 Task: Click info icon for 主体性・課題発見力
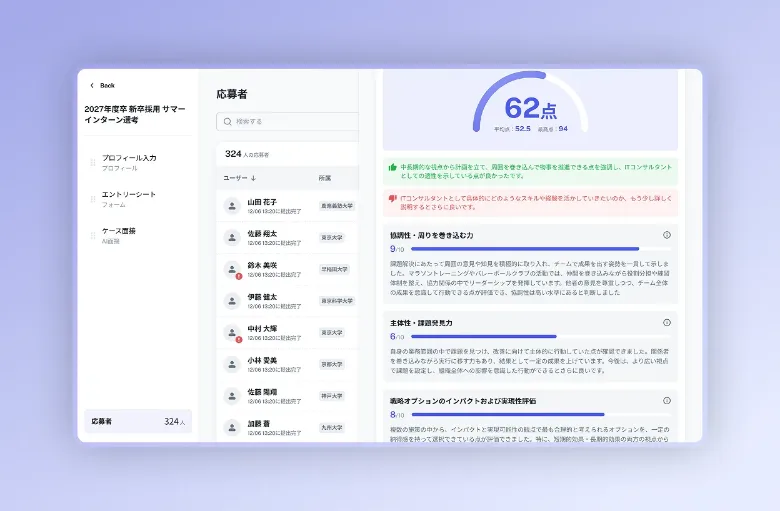(x=667, y=322)
